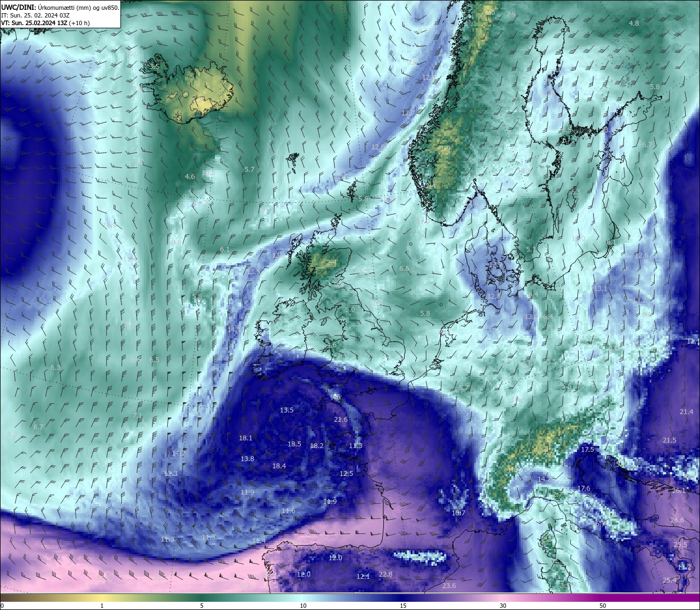700x610 pixels.
Task: Click the map value '17.6' over Italy
Action: coord(584,489)
